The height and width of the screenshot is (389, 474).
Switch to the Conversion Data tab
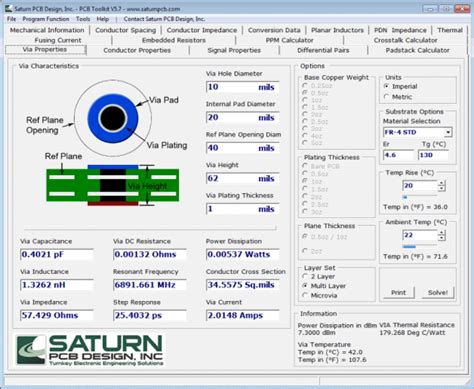(x=274, y=30)
